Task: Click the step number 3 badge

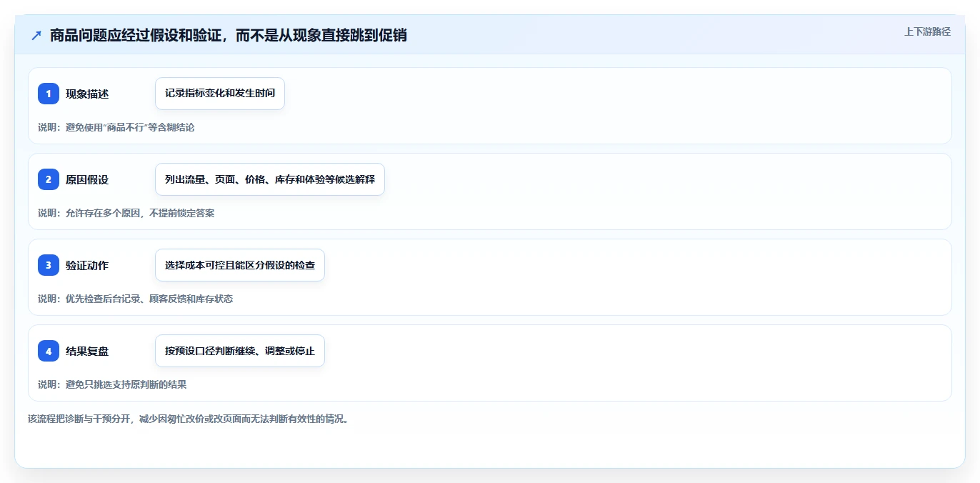Action: (x=49, y=265)
